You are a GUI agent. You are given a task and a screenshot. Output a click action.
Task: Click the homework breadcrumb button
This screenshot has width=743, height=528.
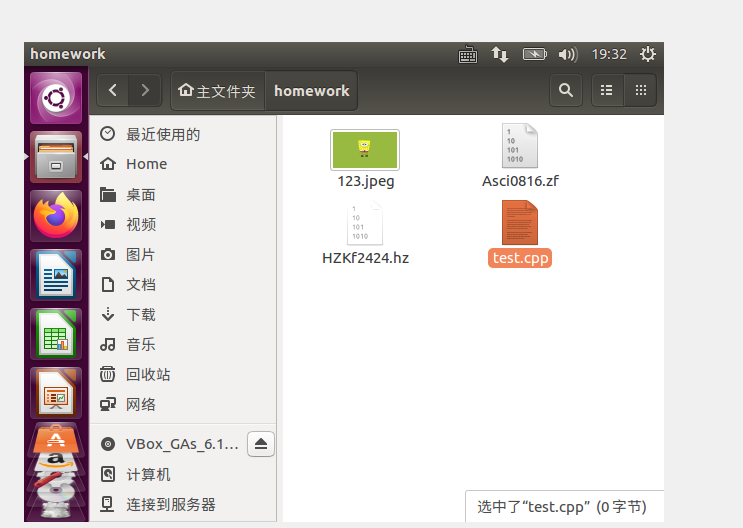coord(311,91)
